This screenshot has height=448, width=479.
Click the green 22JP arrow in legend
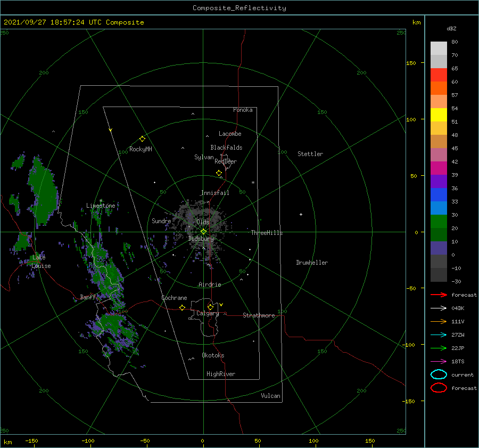439,348
